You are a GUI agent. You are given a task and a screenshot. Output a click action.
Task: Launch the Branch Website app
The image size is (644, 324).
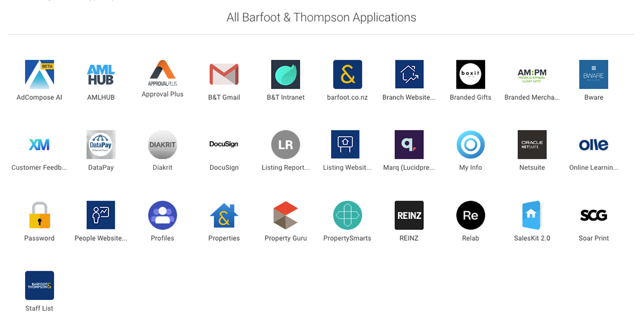pyautogui.click(x=409, y=74)
